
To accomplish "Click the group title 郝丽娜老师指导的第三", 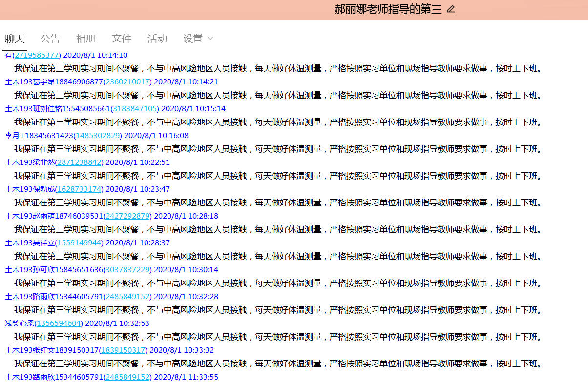I will pos(388,9).
